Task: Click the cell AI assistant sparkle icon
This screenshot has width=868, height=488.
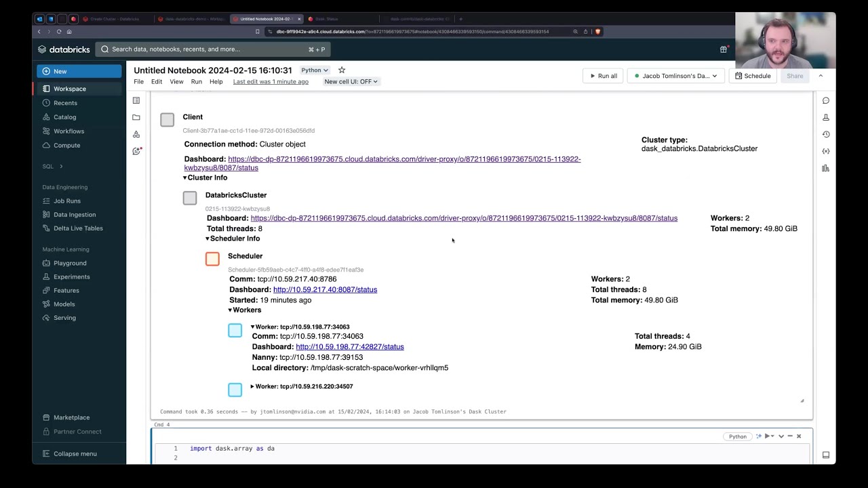Action: [759, 436]
